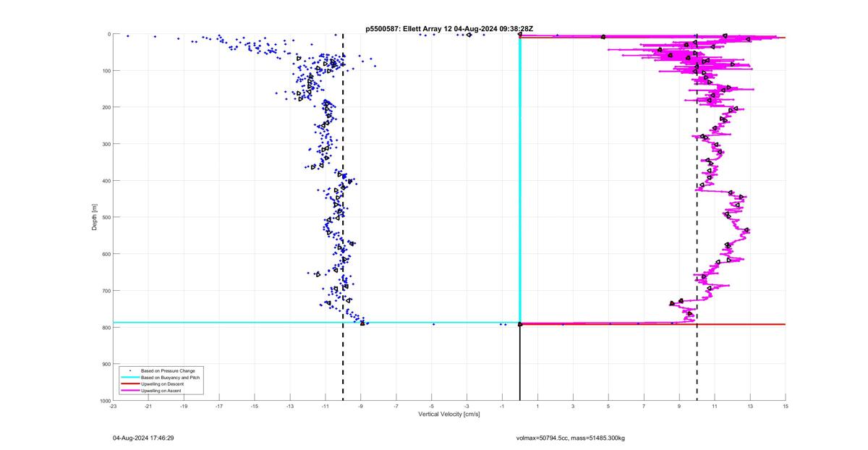Click depth axis tick label 400
868x450 pixels.
[106, 181]
